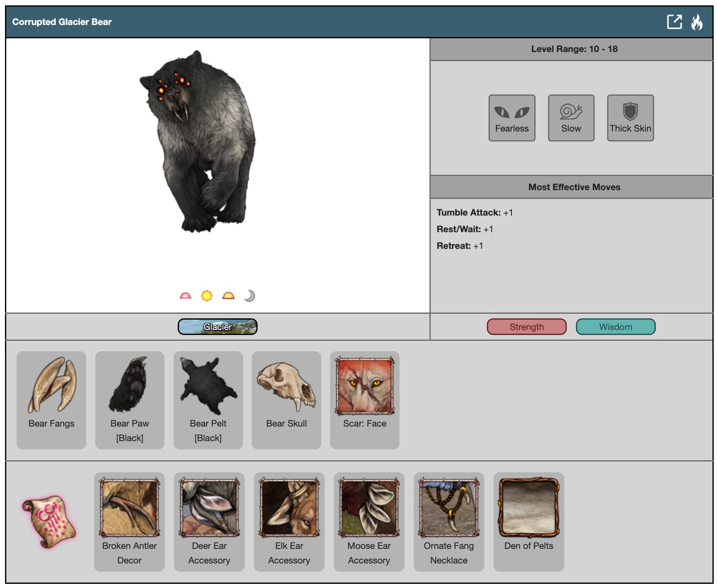Click the orange dusk time icon

pyautogui.click(x=228, y=296)
